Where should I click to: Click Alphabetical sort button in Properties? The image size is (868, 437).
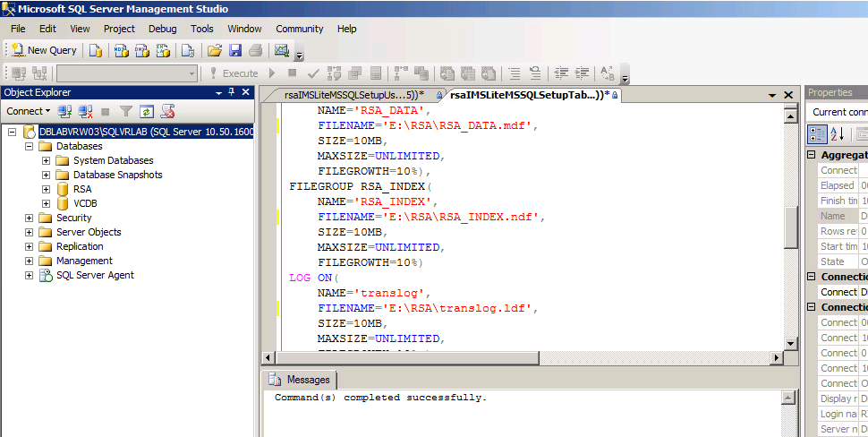point(837,133)
